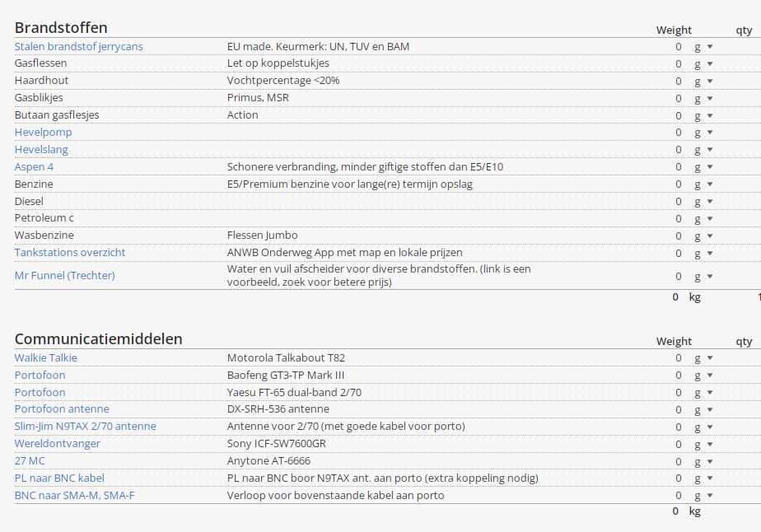Click the 27 MC link
761x532 pixels.
(x=30, y=460)
